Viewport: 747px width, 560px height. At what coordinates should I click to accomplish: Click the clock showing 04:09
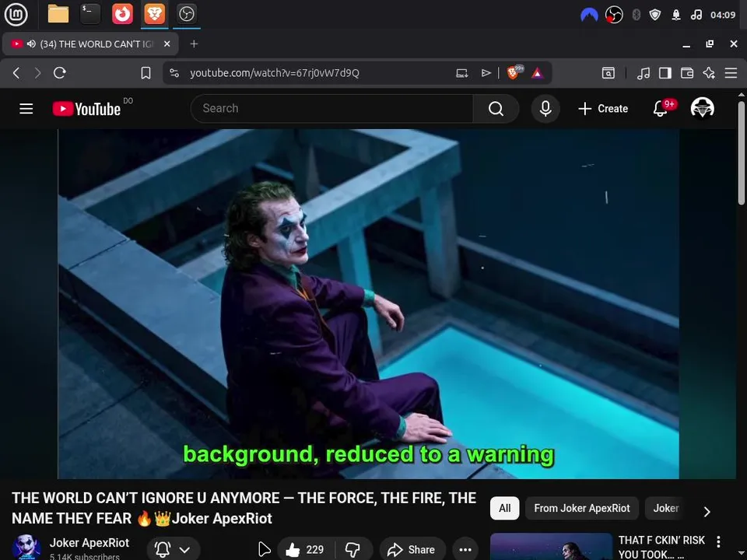(723, 16)
